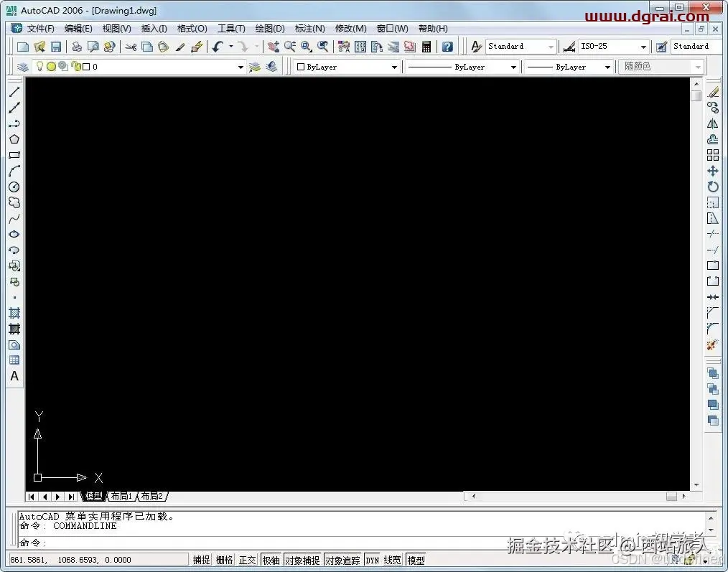The width and height of the screenshot is (728, 572).
Task: Toggle DYN dynamic input button
Action: [x=373, y=560]
